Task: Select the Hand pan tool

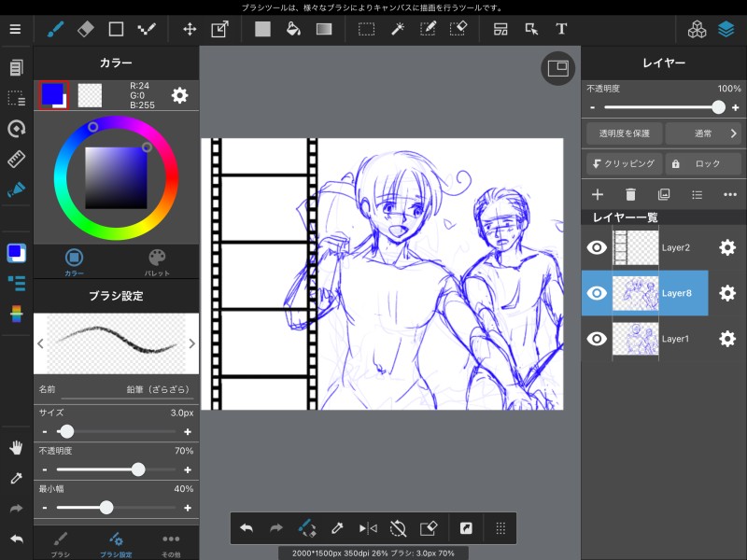Action: coord(16,448)
